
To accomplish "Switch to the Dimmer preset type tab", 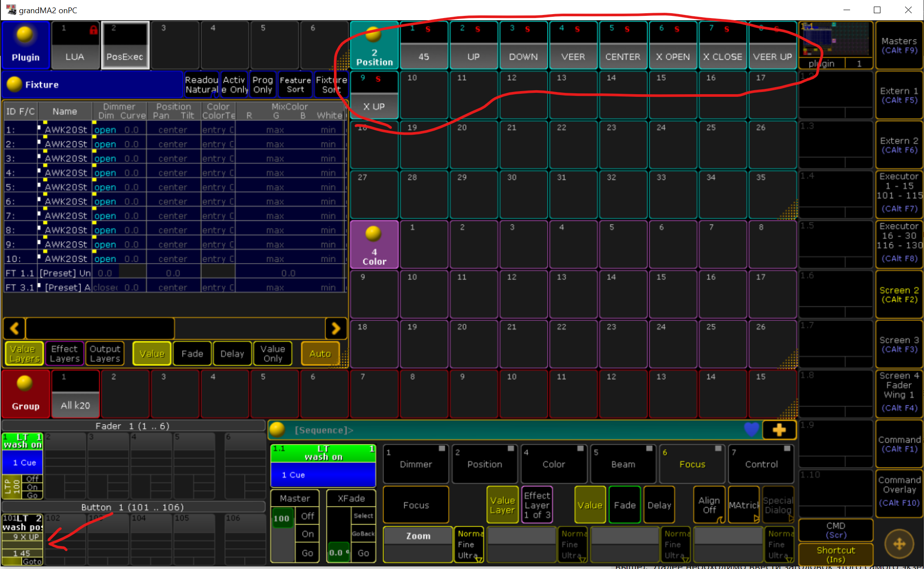I will click(x=416, y=464).
